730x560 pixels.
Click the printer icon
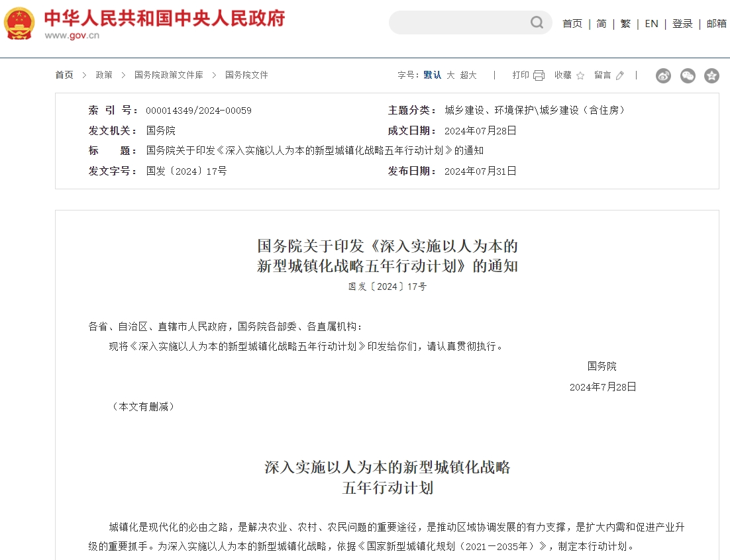[x=539, y=75]
